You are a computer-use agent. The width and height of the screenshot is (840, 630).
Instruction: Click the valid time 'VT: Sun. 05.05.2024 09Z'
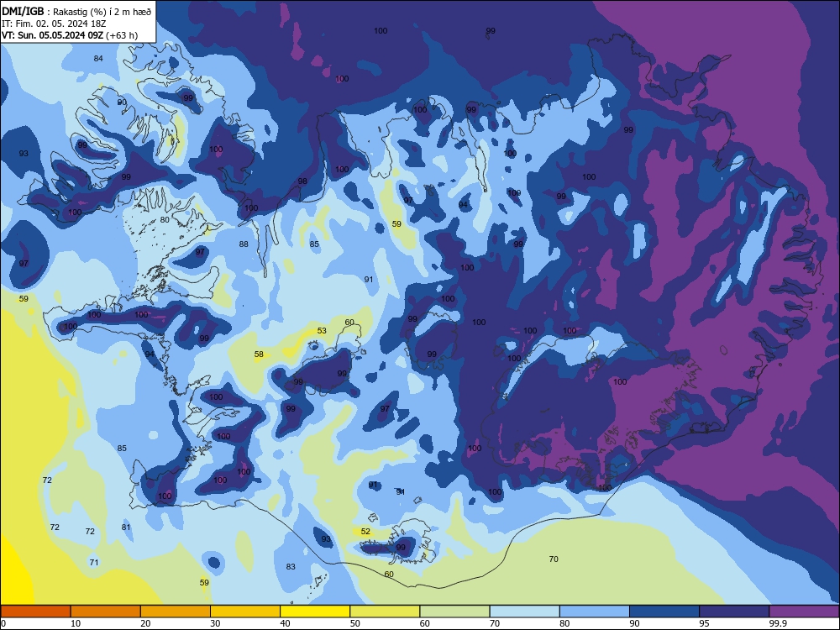click(x=52, y=35)
